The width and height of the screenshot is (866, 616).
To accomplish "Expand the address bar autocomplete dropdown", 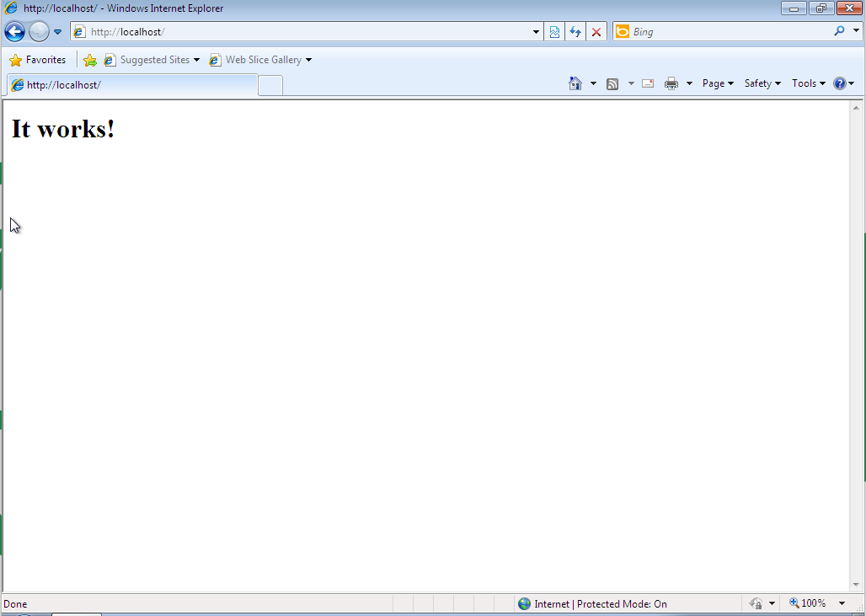I will [537, 32].
